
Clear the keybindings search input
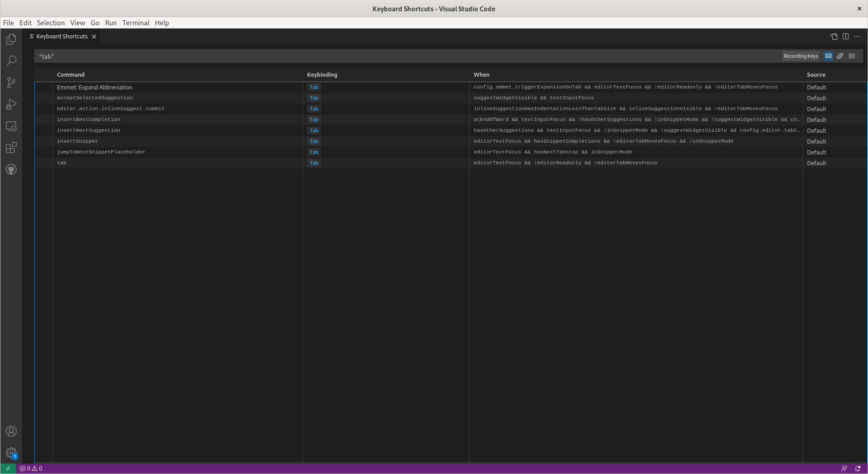(852, 56)
